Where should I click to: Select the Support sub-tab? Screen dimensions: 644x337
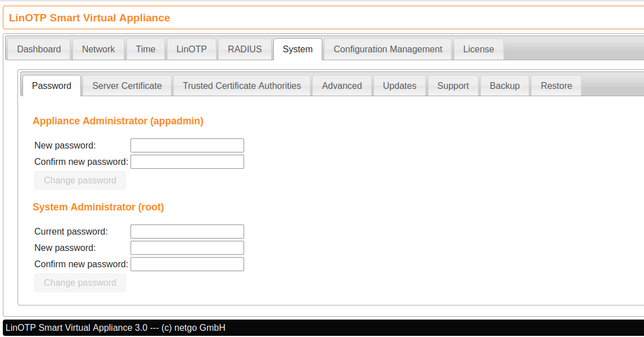point(453,86)
